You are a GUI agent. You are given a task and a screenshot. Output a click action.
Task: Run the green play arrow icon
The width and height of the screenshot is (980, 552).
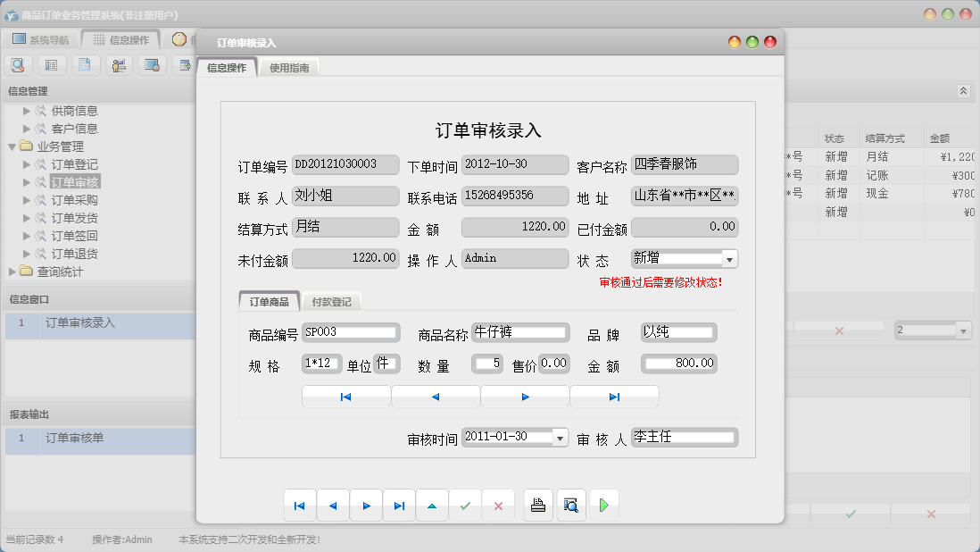(604, 505)
